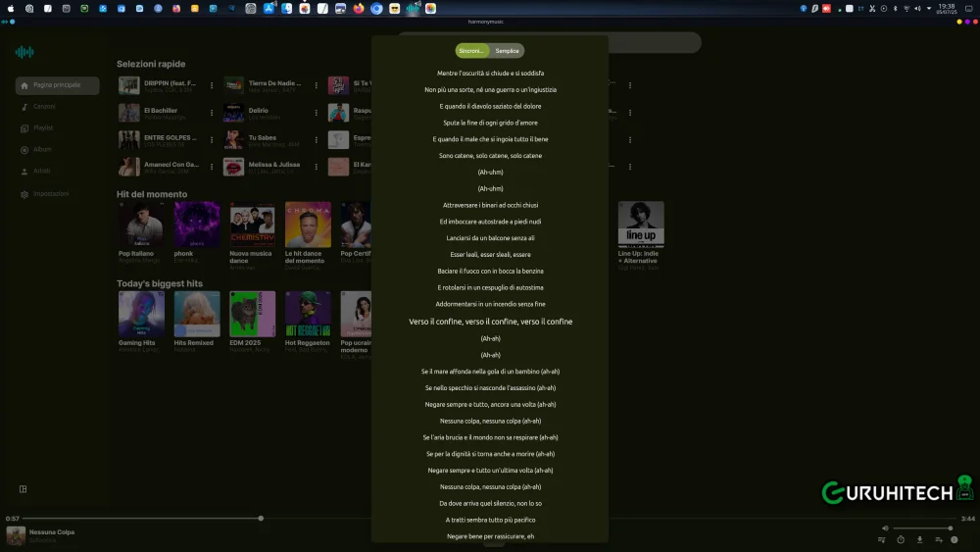980x552 pixels.
Task: Go to Album in the sidebar
Action: pos(42,150)
